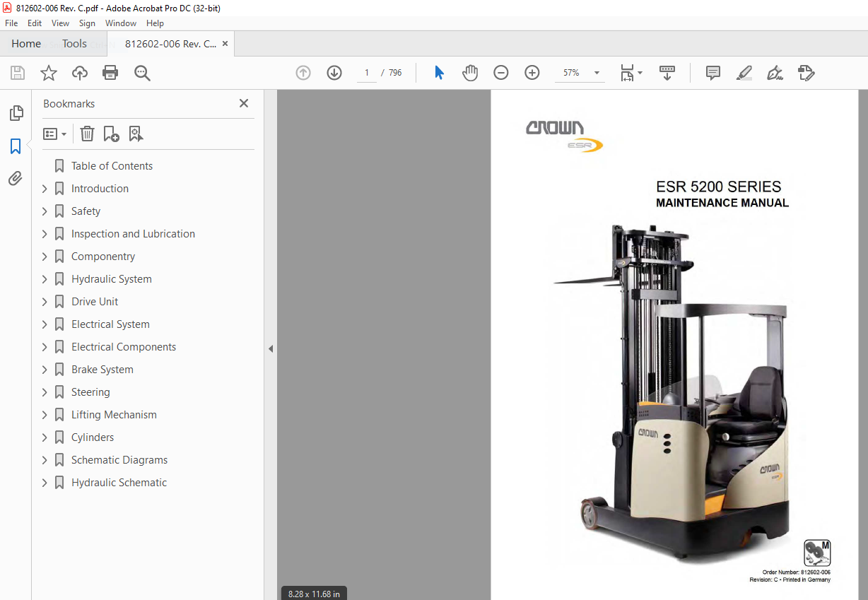Open the zoom percentage dropdown

coord(597,73)
